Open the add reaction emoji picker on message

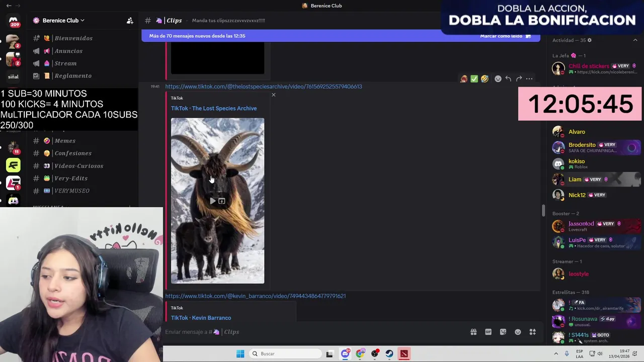click(498, 79)
